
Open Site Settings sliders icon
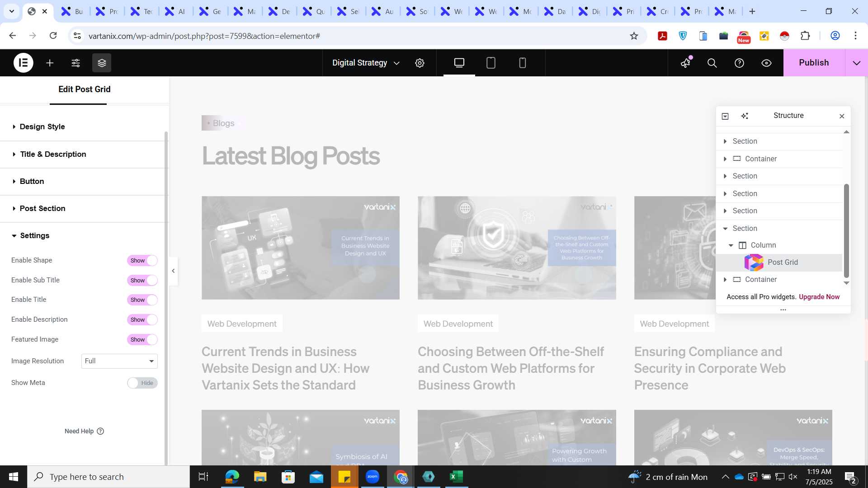tap(75, 63)
